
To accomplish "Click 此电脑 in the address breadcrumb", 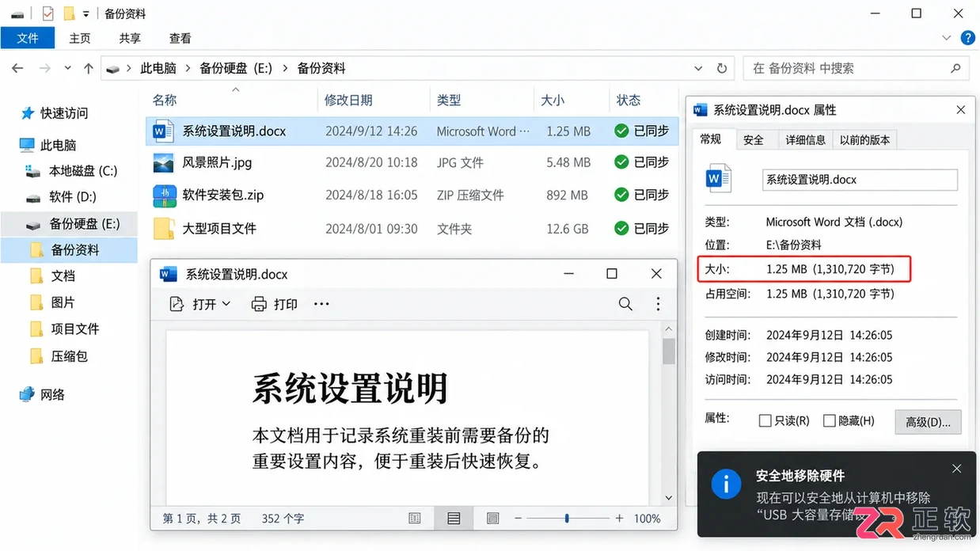I will 158,69.
